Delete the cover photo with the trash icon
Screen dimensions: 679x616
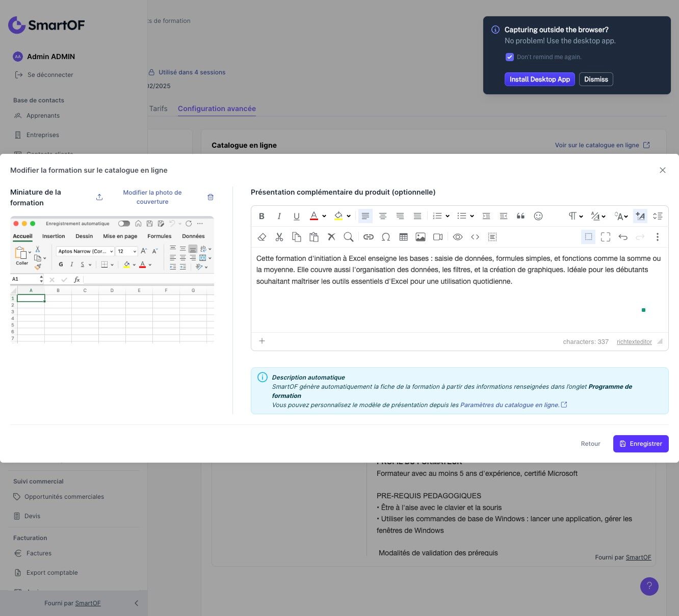point(211,197)
